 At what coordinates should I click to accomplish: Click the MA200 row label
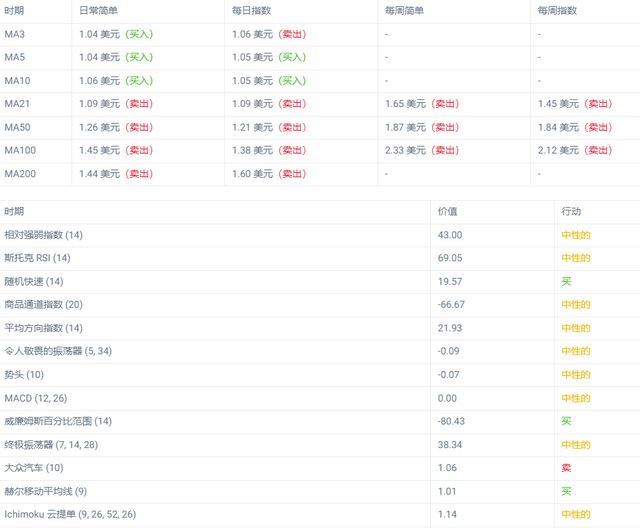20,174
